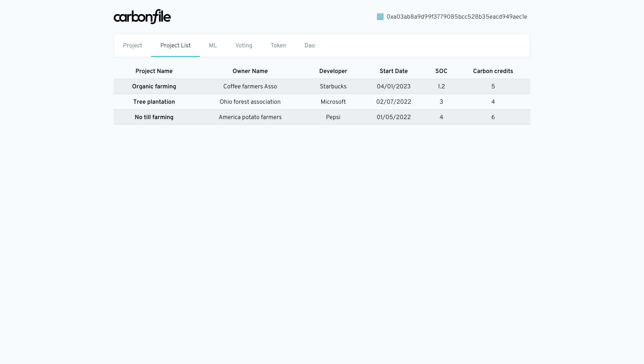This screenshot has height=364, width=644.
Task: Click start date 02/07/2022
Action: tap(394, 102)
